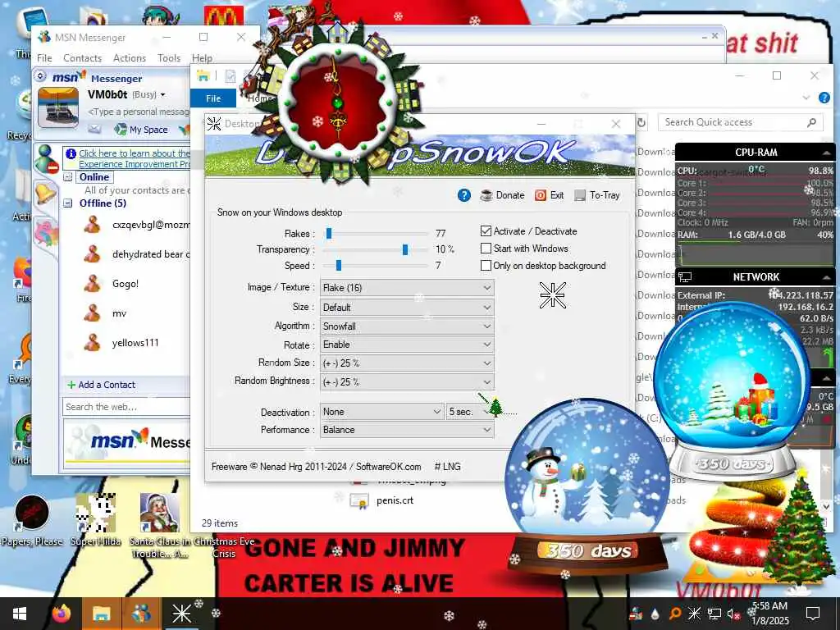Collapse the Online contacts group
The height and width of the screenshot is (630, 840).
coord(68,177)
